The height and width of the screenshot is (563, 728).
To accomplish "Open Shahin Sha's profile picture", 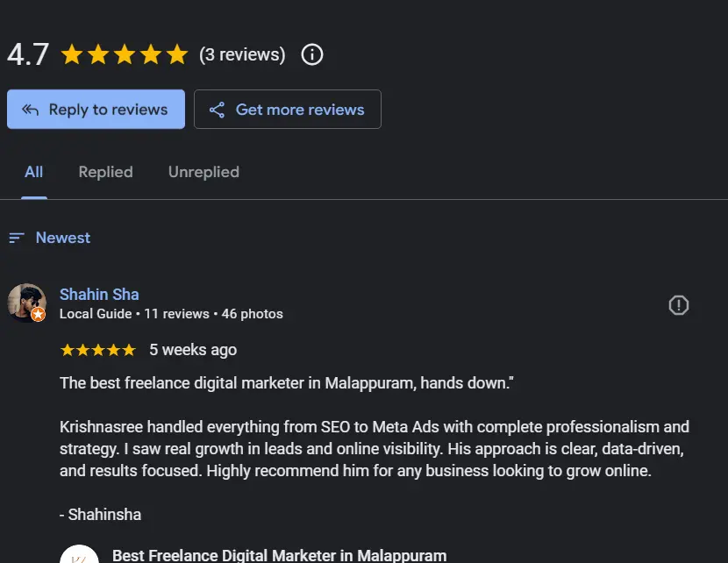I will pos(26,302).
